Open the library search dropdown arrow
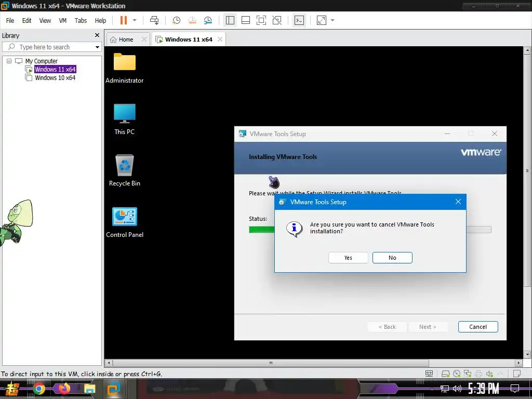The width and height of the screenshot is (532, 399). tap(97, 47)
